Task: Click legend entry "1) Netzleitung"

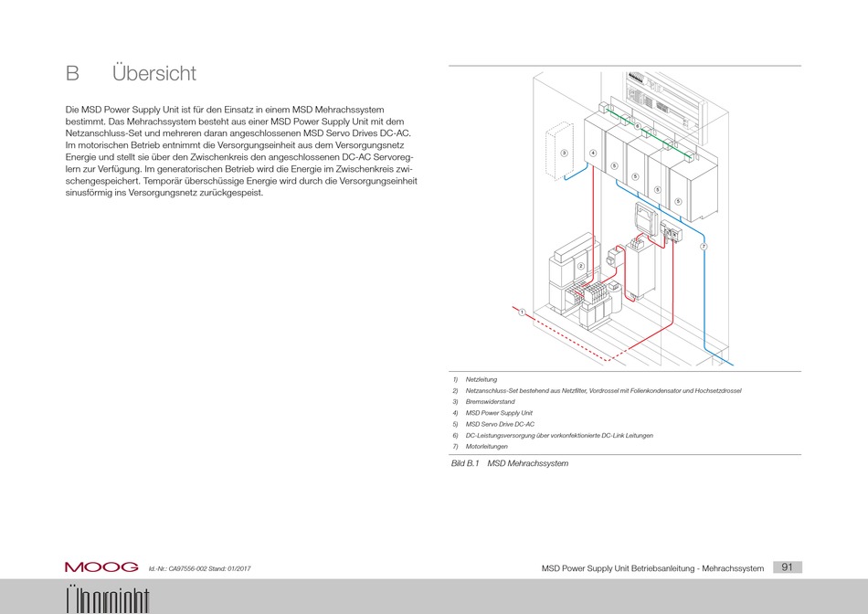Action: (x=475, y=380)
